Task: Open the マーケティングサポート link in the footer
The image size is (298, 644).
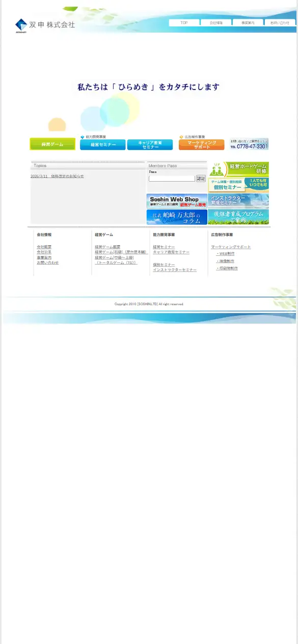Action: 231,247
